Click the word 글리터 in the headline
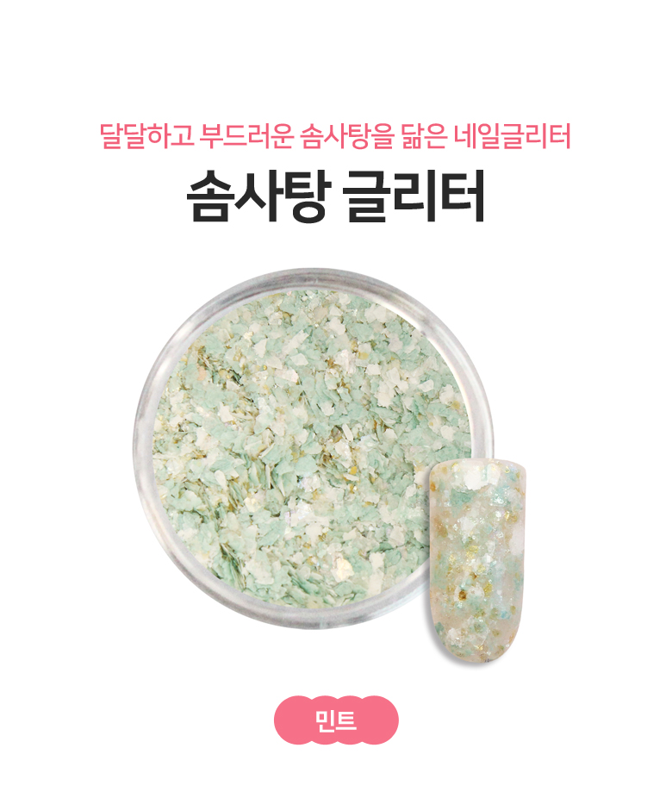 (x=414, y=196)
